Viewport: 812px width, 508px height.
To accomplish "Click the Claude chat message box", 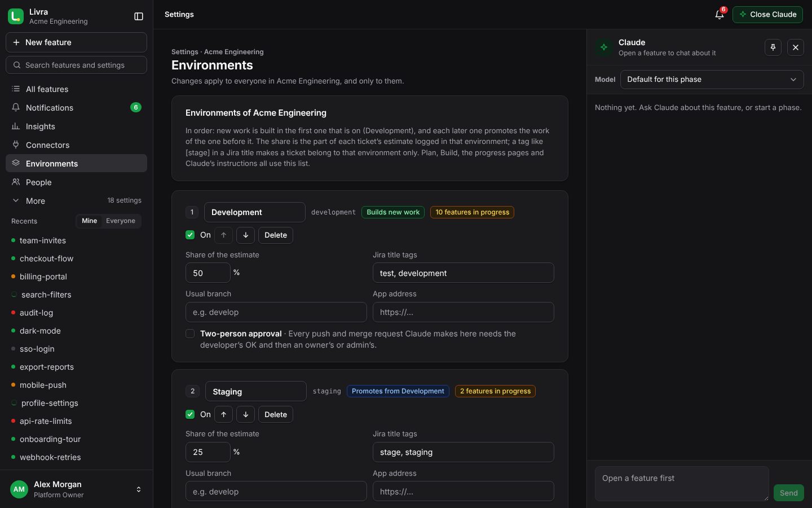I will pyautogui.click(x=682, y=484).
